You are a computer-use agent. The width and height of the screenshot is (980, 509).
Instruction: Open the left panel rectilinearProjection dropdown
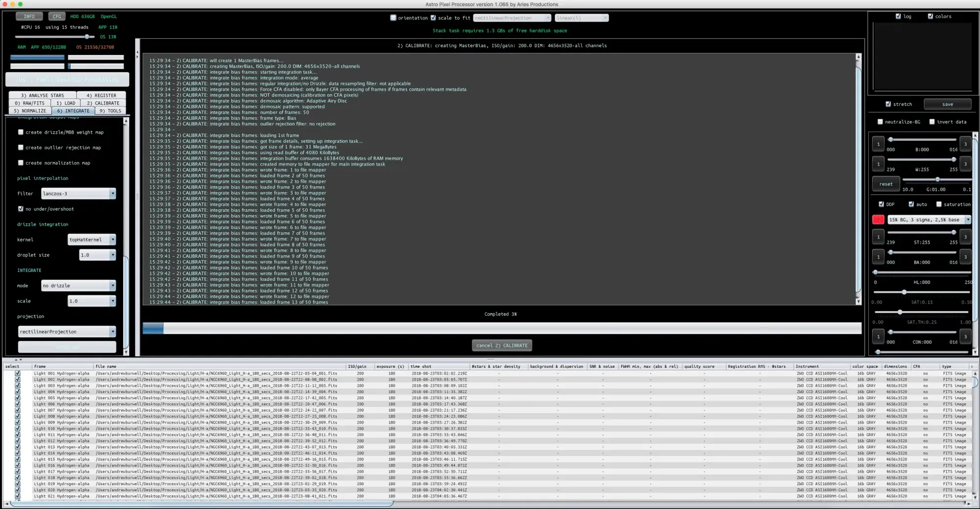[x=67, y=332]
